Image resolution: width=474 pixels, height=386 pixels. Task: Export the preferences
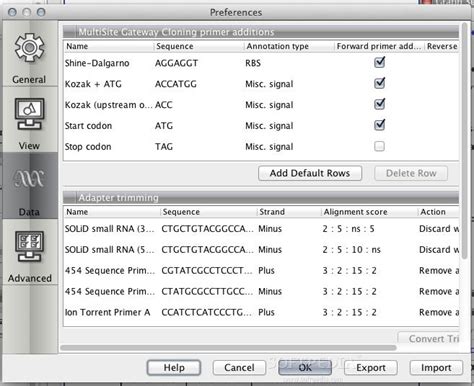pos(371,368)
